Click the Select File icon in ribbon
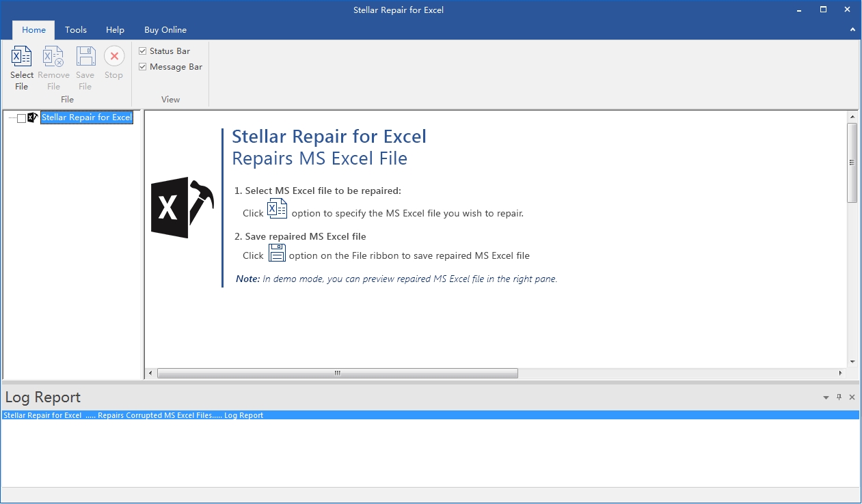Viewport: 862px width, 504px height. point(22,57)
